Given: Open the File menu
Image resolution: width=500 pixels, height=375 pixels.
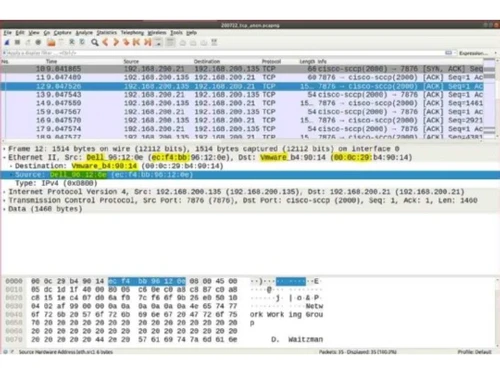Looking at the screenshot, I should coord(7,33).
